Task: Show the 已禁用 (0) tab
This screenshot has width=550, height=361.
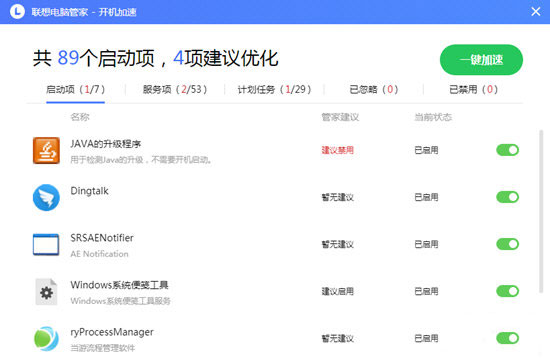Action: tap(474, 89)
